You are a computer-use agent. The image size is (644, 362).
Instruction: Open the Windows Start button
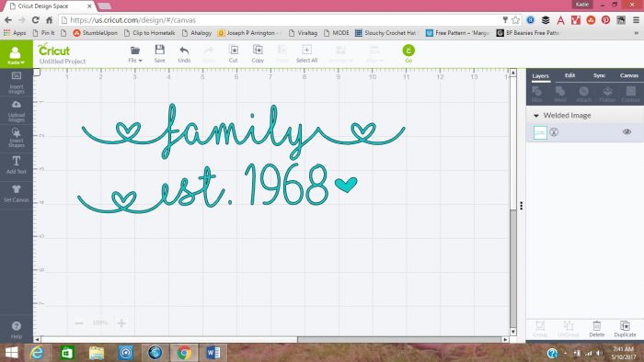(x=11, y=353)
